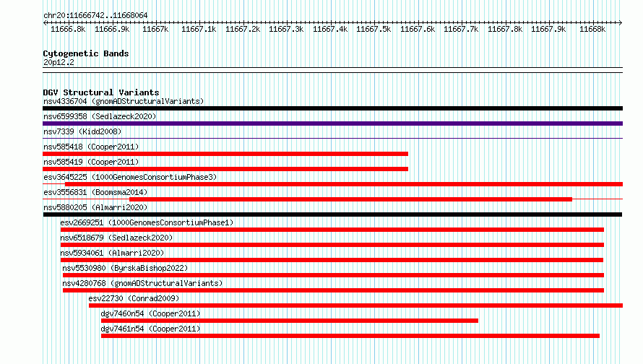643x364 pixels.
Task: Click ruler position 11668k
Action: coord(592,29)
